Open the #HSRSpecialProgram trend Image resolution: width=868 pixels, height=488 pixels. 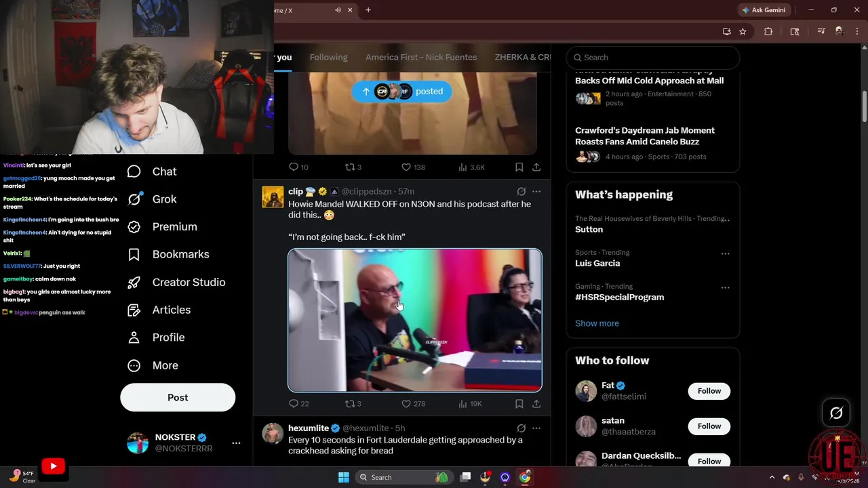619,297
